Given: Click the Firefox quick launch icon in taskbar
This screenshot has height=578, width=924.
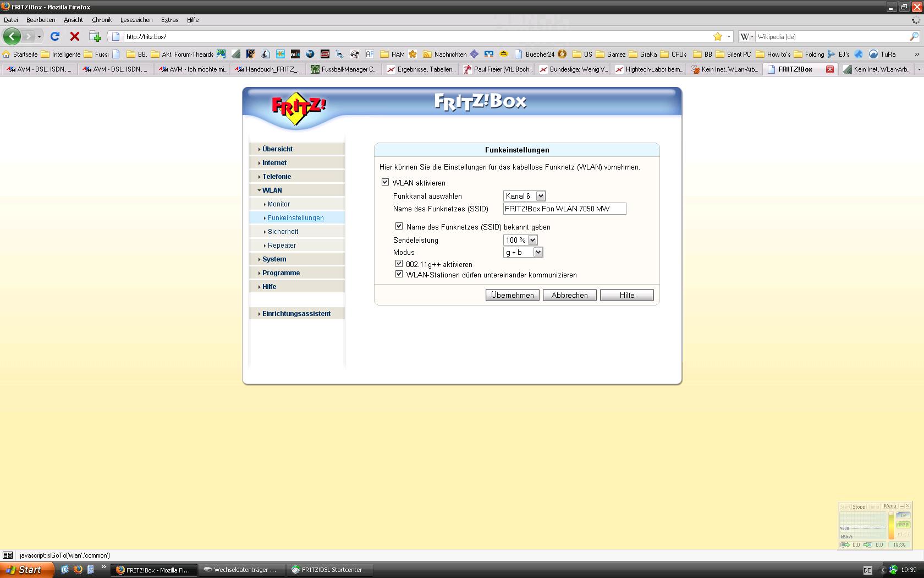Looking at the screenshot, I should pyautogui.click(x=78, y=570).
